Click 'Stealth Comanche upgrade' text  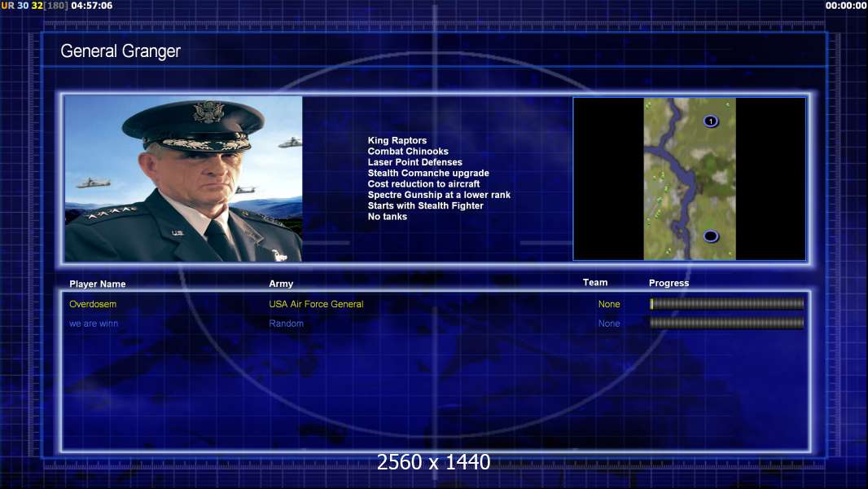428,173
